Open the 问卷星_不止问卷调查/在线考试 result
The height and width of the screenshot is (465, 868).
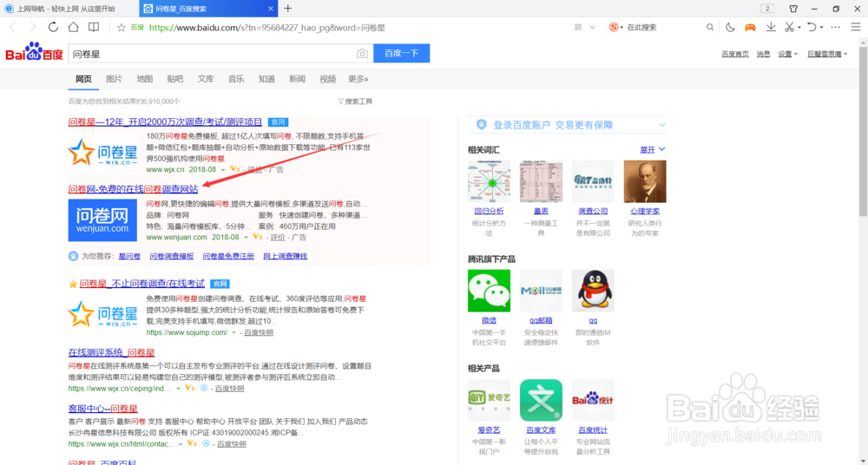[x=142, y=284]
